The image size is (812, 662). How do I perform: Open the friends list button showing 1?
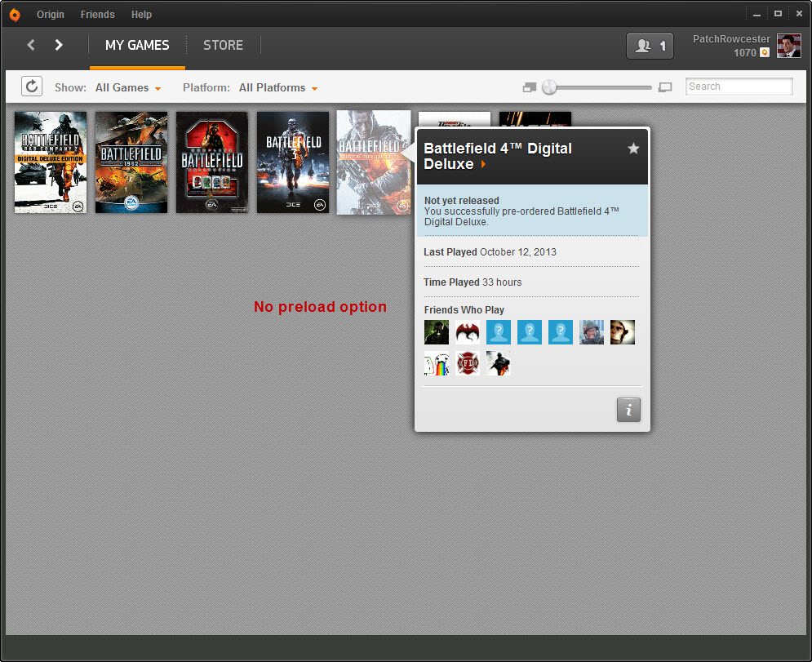tap(650, 46)
